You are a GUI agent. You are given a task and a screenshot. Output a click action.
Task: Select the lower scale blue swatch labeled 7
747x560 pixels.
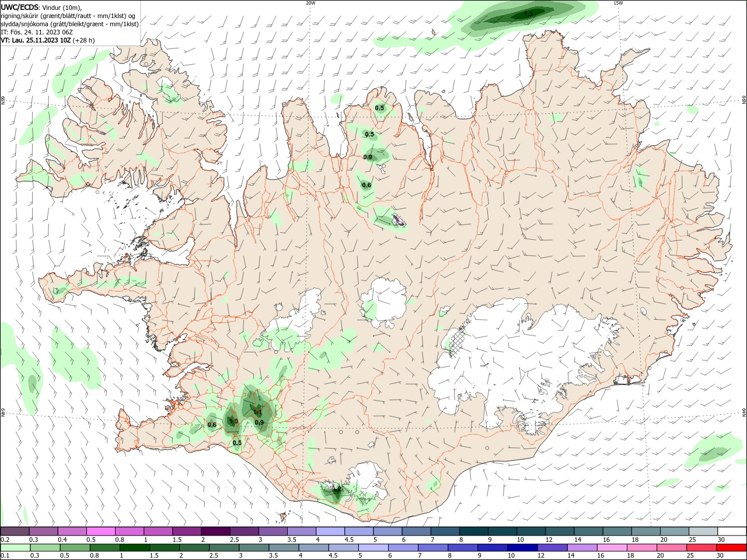click(x=432, y=548)
